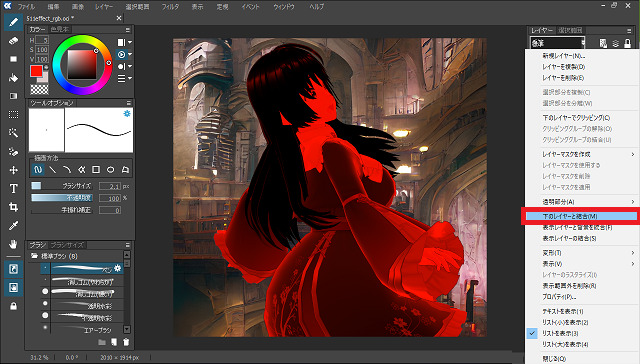Open the Layer menu in menu bar

click(104, 7)
